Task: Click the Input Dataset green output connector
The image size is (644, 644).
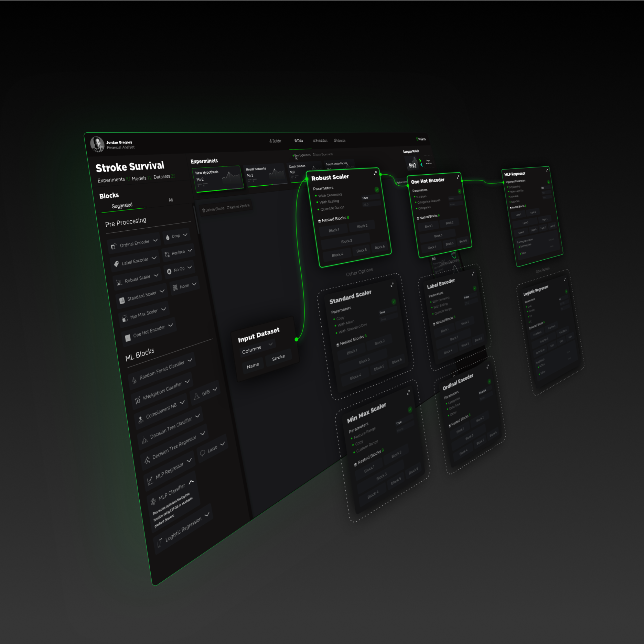Action: 297,339
